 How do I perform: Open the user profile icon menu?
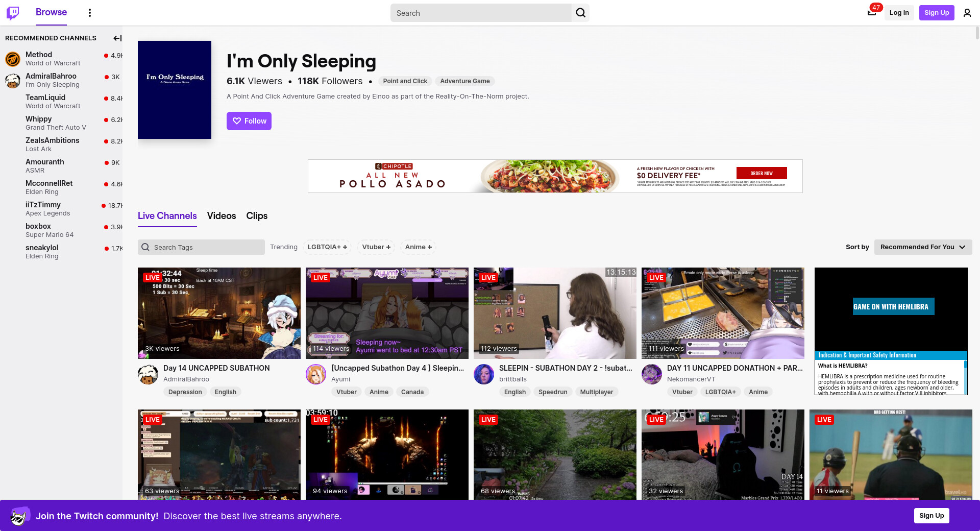[x=967, y=13]
